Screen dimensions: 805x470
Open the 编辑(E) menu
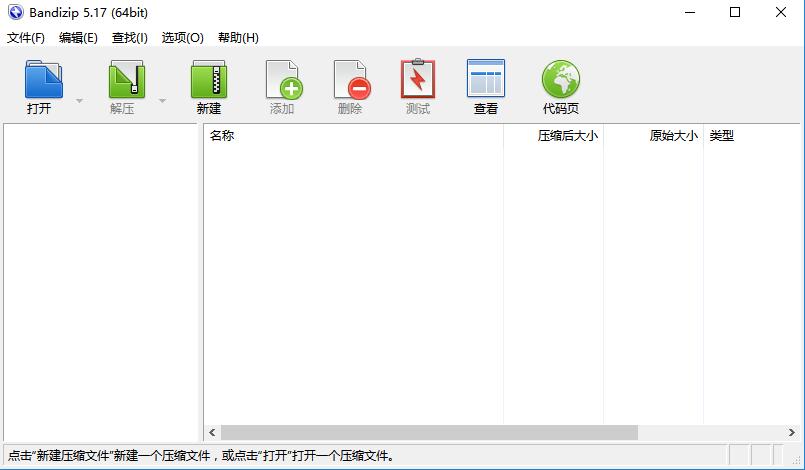pos(78,37)
